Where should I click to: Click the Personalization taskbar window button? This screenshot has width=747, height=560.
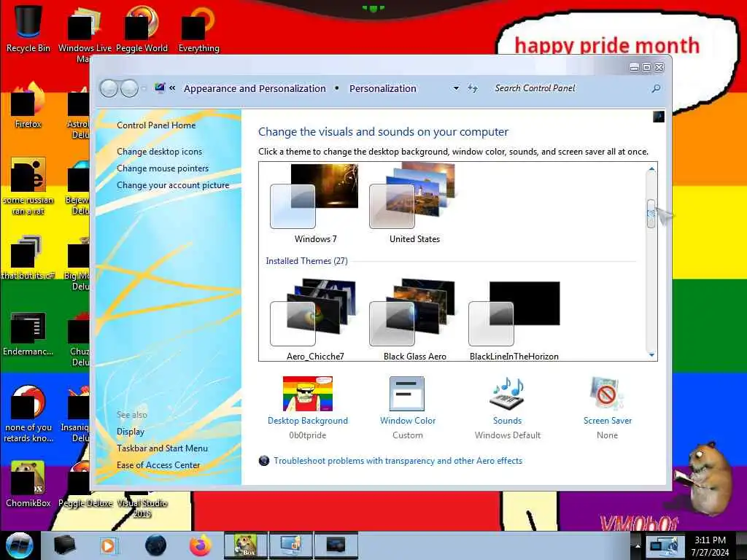point(291,545)
